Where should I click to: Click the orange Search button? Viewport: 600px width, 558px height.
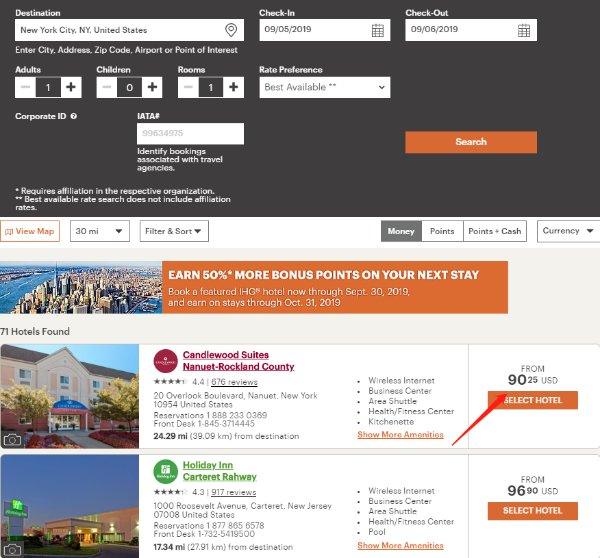point(471,142)
